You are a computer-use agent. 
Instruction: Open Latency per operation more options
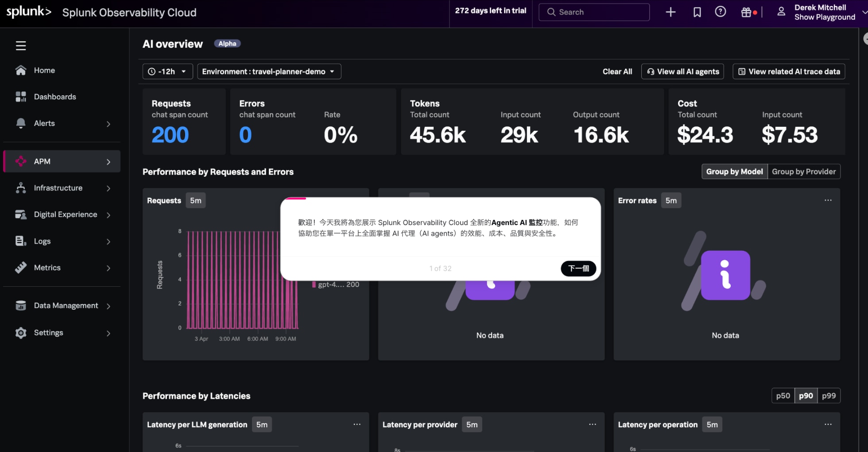[828, 425]
